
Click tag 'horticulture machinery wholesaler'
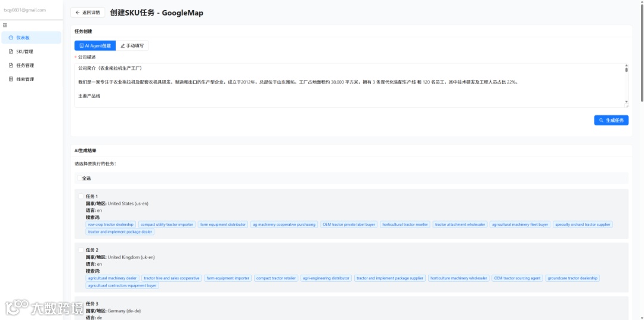[x=459, y=278]
